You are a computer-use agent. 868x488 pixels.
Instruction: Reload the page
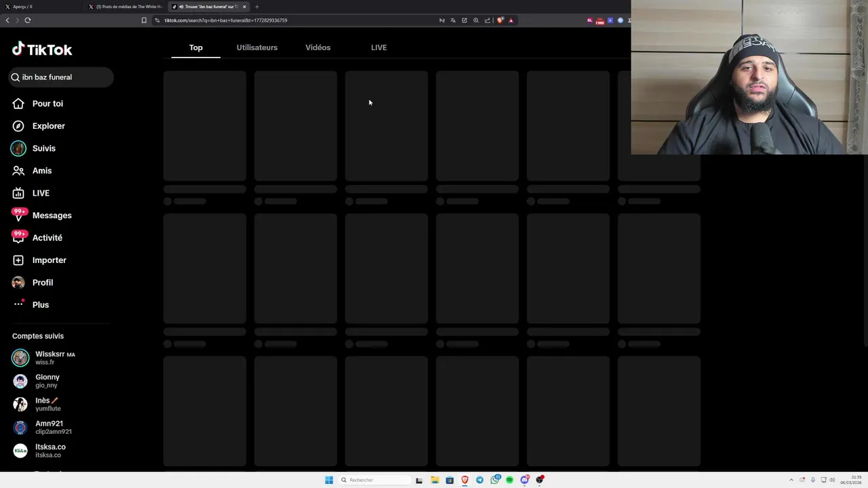(x=28, y=20)
